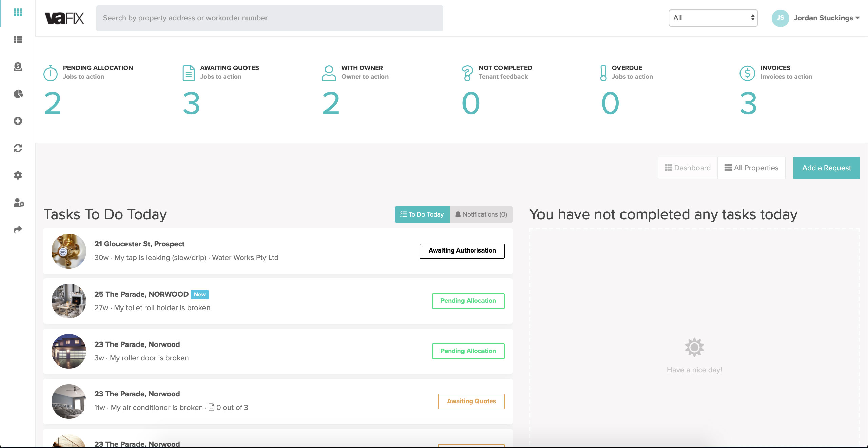Click the Awaiting Quotes count of 3
Screen dimensions: 868x448
point(191,104)
